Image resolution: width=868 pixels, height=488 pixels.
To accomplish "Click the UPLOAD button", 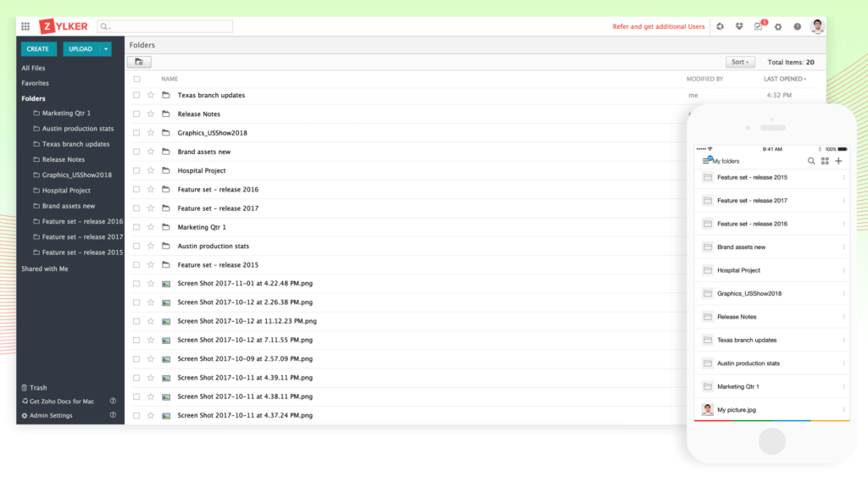I will 81,48.
